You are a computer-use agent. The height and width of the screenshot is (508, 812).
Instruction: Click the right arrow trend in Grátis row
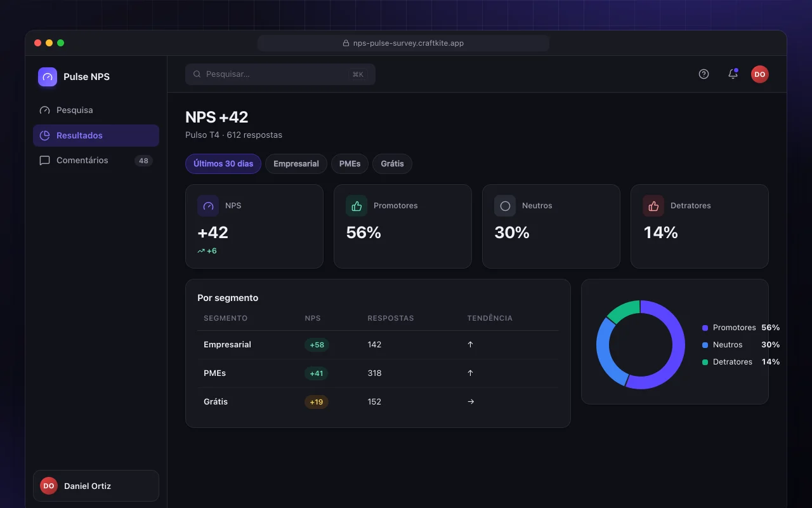pos(471,402)
